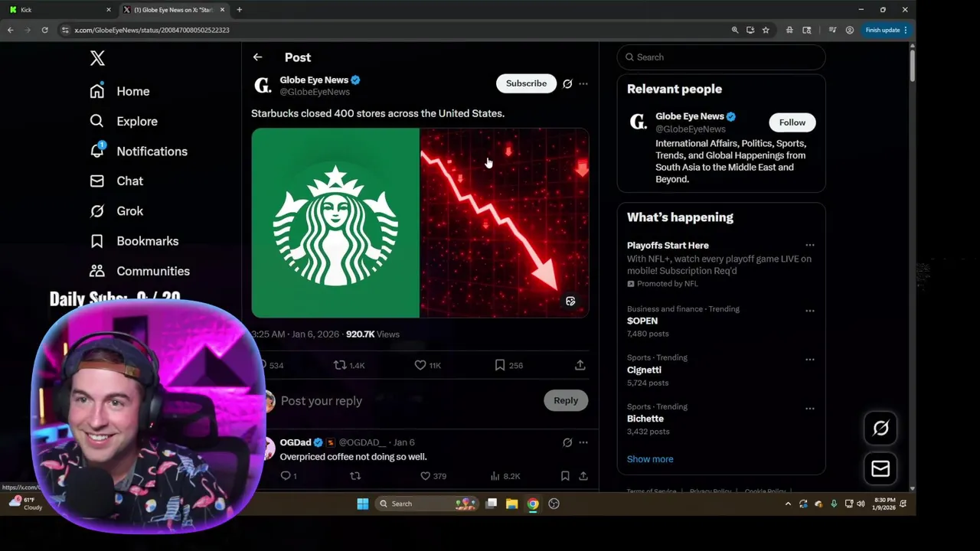
Task: Bookmark OGDad's reply
Action: (x=565, y=476)
